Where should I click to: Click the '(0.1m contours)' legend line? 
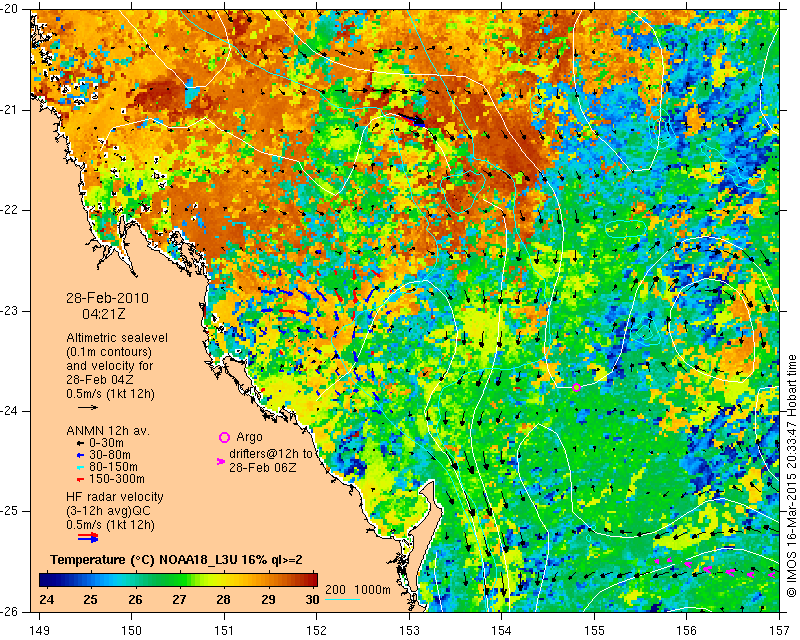click(109, 352)
